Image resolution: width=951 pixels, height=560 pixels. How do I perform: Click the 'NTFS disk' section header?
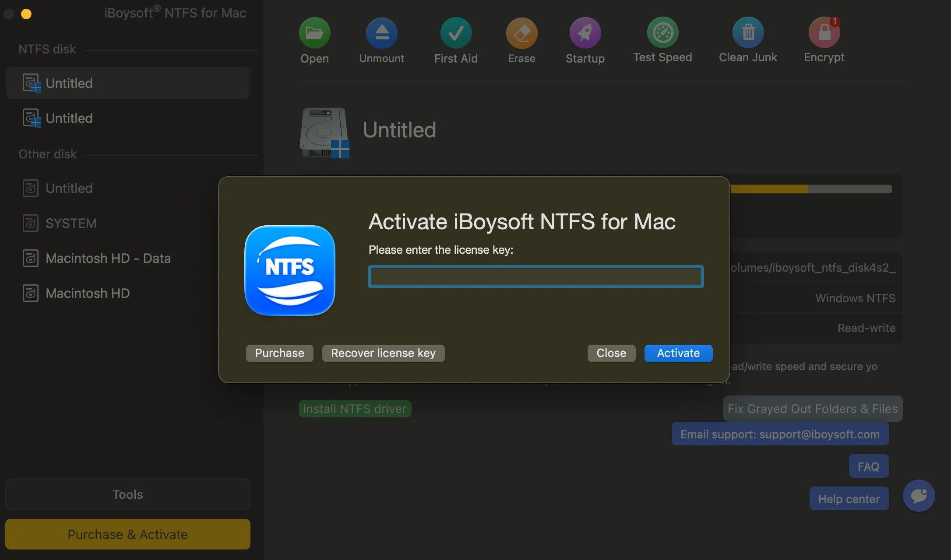coord(47,49)
